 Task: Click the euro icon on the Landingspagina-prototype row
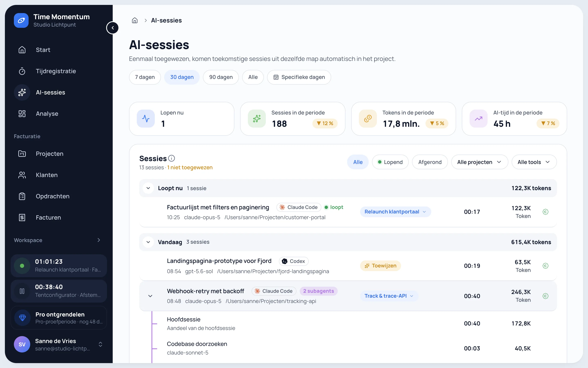[x=546, y=266]
